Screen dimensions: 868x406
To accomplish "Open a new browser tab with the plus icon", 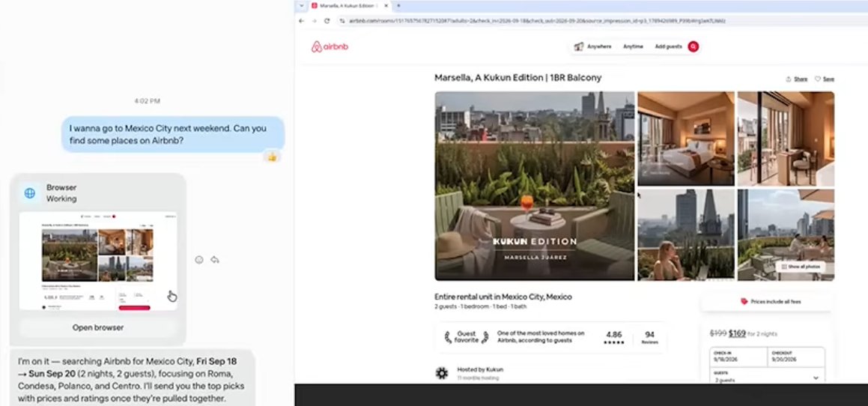I will (398, 5).
